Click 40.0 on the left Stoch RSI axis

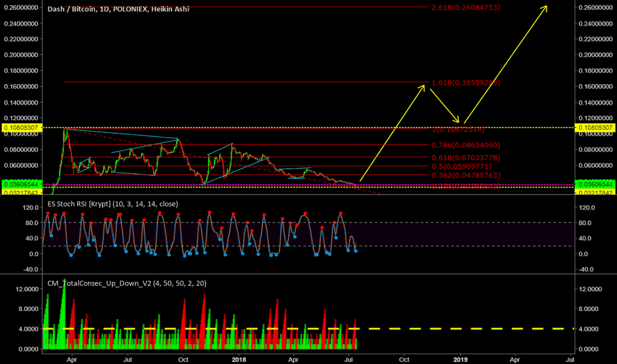click(x=32, y=238)
